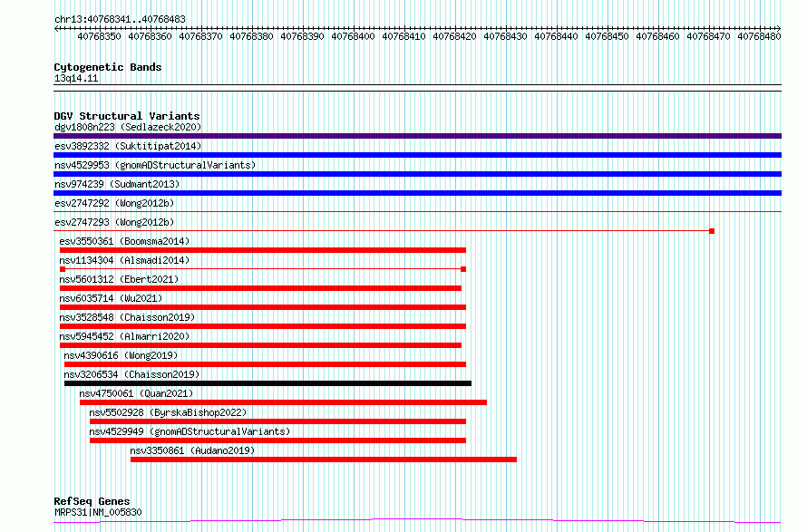The image size is (807, 532).
Task: Click the Cytogenetic Bands track title
Action: tap(108, 67)
